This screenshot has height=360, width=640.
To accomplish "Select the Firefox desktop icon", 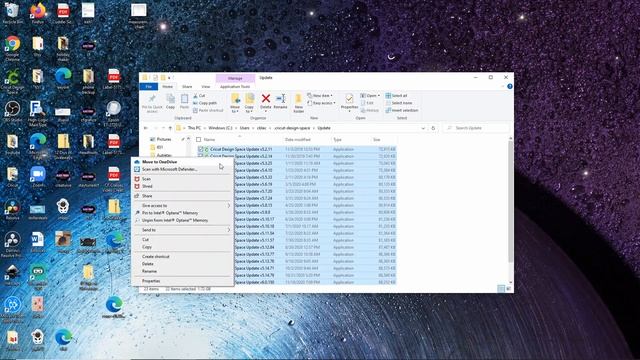I will click(x=38, y=13).
